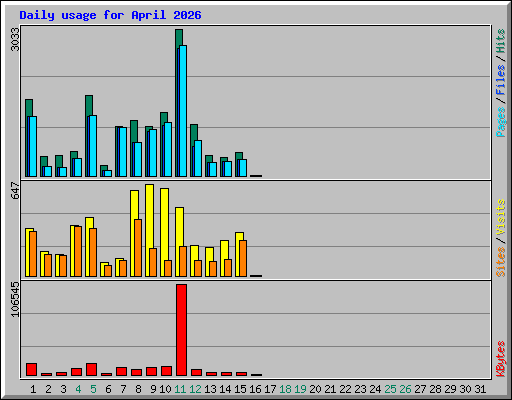The height and width of the screenshot is (400, 512).
Task: Click the day 4 orange sites bar
Action: 78,252
